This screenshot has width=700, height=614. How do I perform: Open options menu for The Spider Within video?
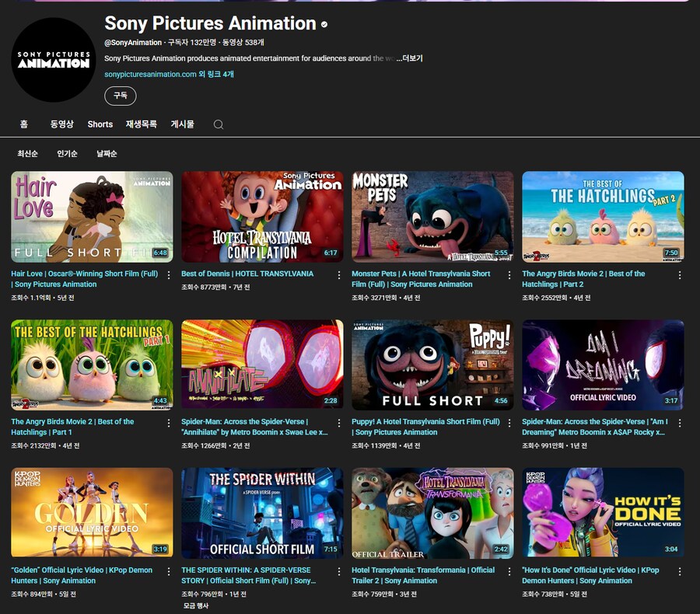point(339,571)
